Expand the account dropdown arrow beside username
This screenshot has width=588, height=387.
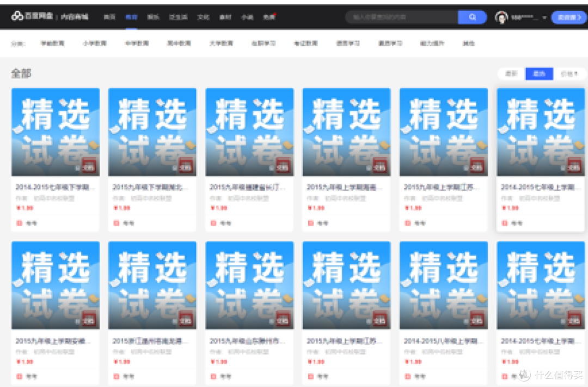(x=544, y=17)
